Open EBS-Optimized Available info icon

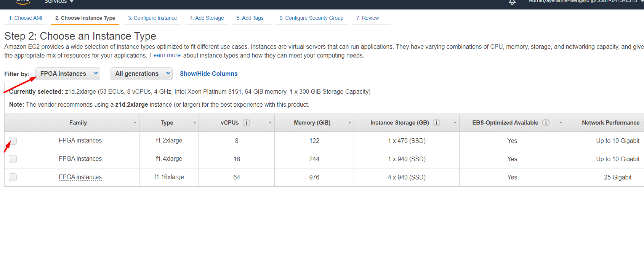pos(546,123)
